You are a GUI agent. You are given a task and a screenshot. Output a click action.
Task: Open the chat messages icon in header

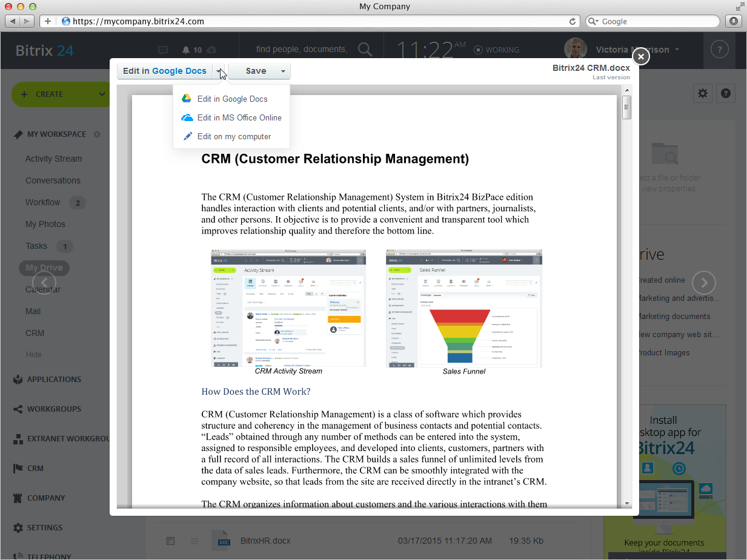pyautogui.click(x=163, y=50)
